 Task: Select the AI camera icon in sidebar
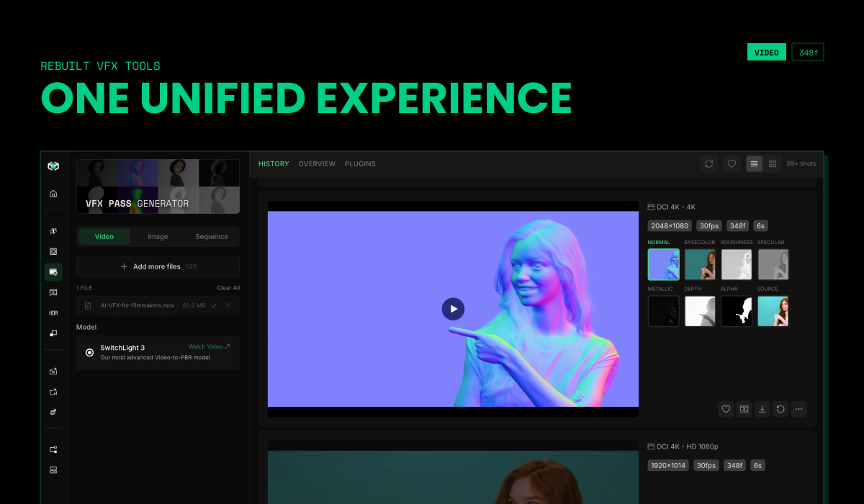53,372
